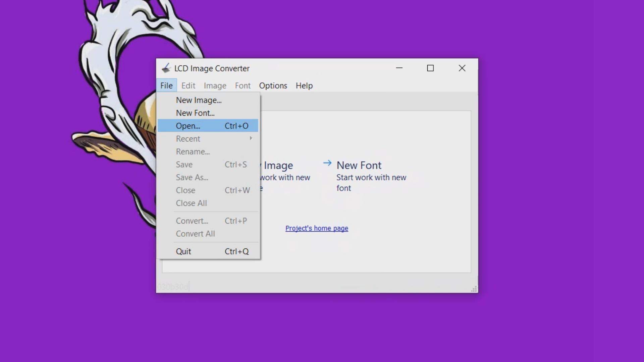Screen dimensions: 644x362
Task: Choose Quit from the File menu
Action: pos(208,251)
